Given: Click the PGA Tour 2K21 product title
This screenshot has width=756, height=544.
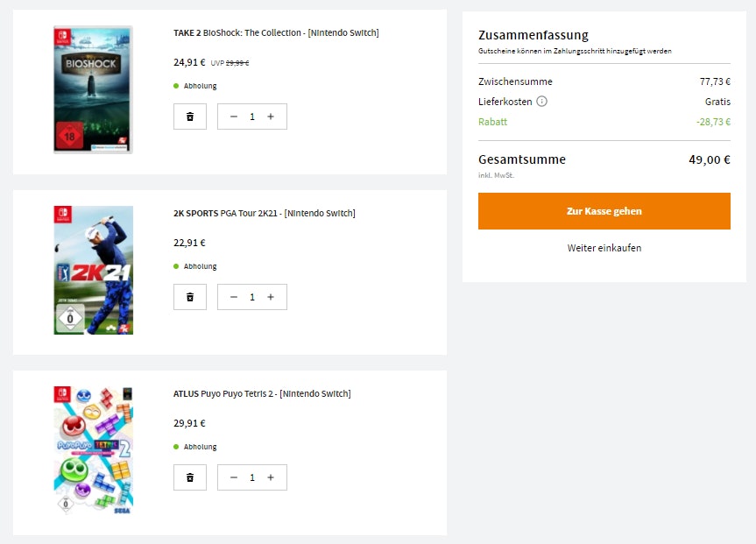Looking at the screenshot, I should click(265, 214).
